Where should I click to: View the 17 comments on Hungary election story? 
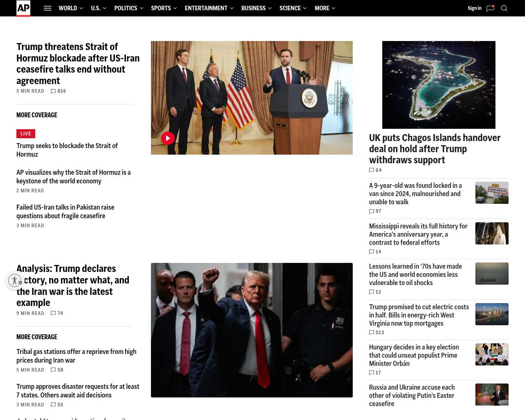(375, 373)
